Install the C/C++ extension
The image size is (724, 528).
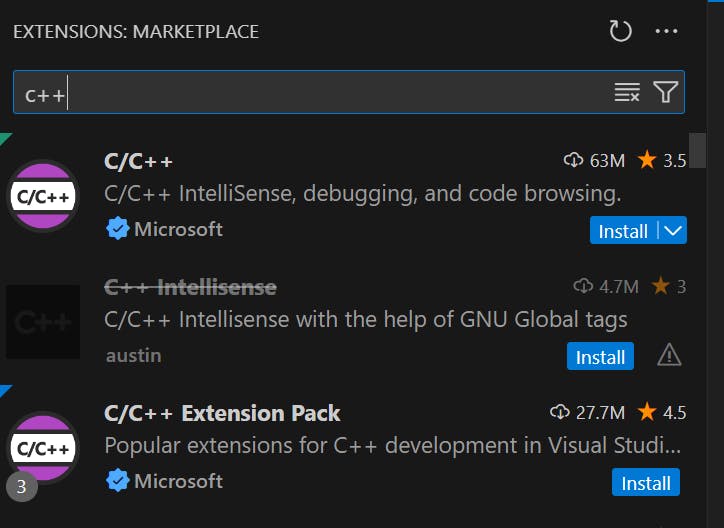pyautogui.click(x=623, y=230)
